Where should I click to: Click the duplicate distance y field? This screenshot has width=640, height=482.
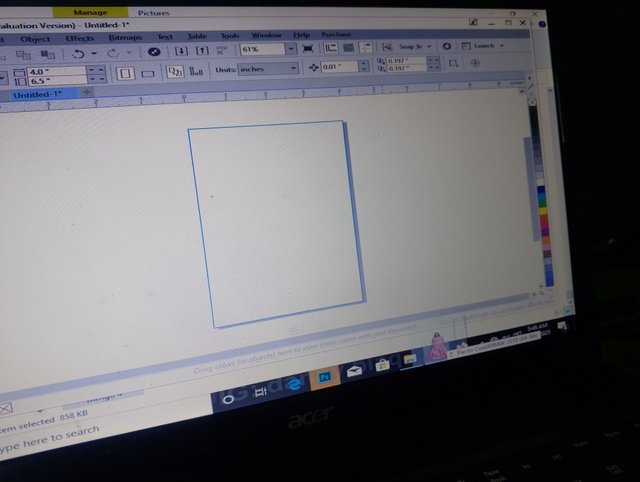(406, 68)
